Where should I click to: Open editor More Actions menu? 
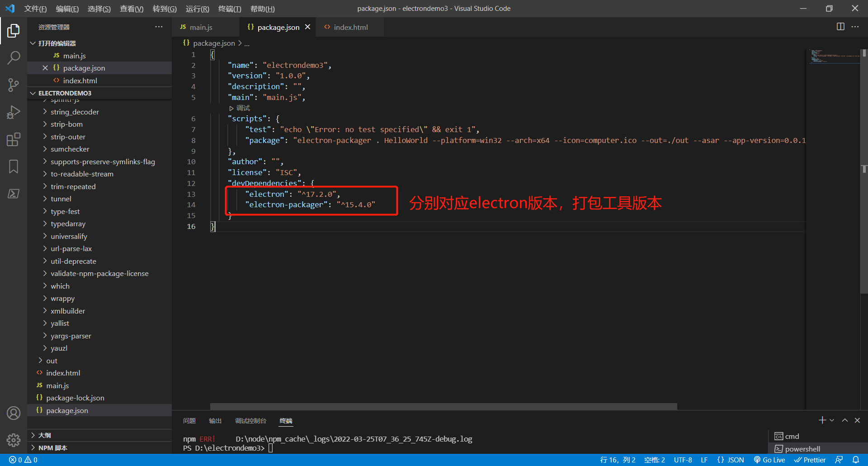point(855,27)
